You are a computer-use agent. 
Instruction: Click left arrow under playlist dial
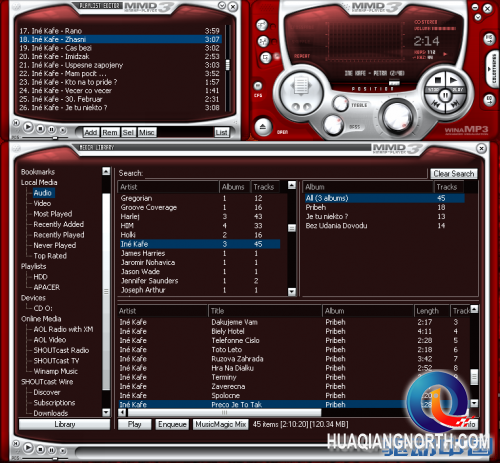coord(295,107)
